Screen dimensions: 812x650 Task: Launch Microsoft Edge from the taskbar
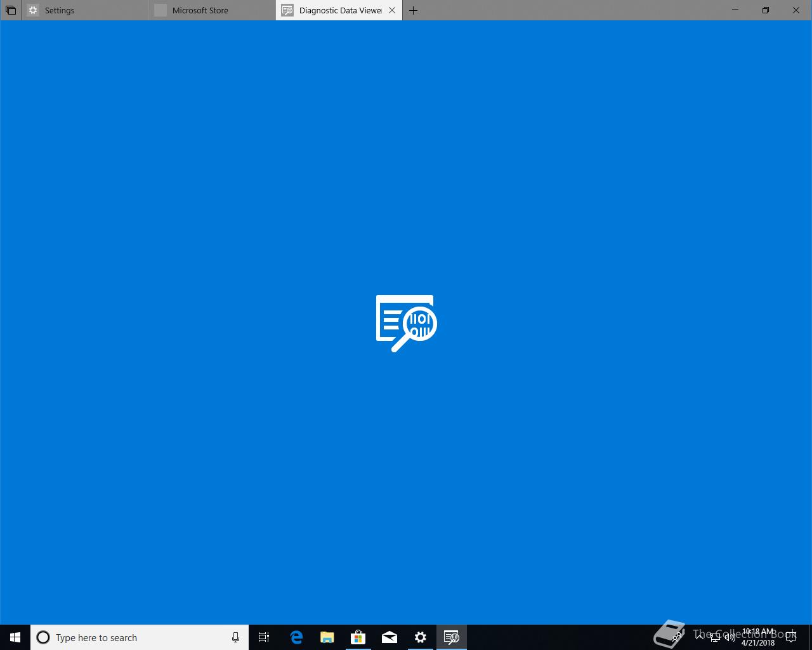tap(296, 637)
